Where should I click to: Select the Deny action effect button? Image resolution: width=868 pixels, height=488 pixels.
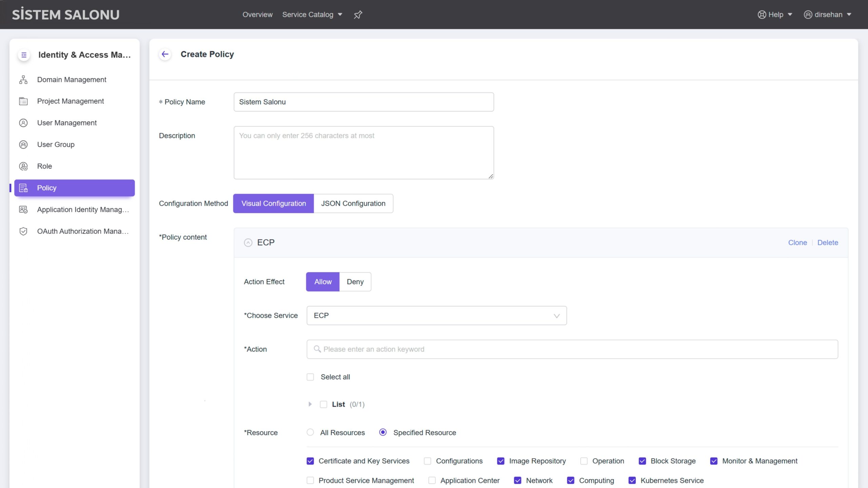355,282
